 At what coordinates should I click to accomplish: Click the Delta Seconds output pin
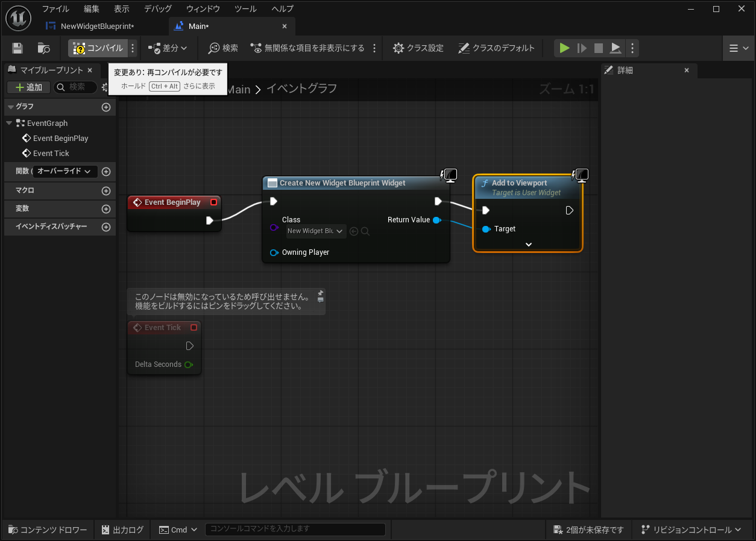click(189, 364)
